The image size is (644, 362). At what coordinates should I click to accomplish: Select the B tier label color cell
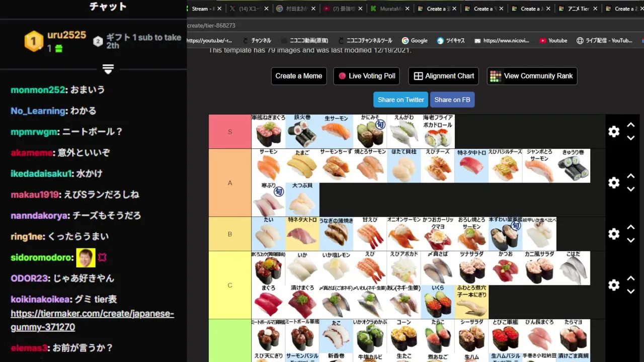point(230,234)
